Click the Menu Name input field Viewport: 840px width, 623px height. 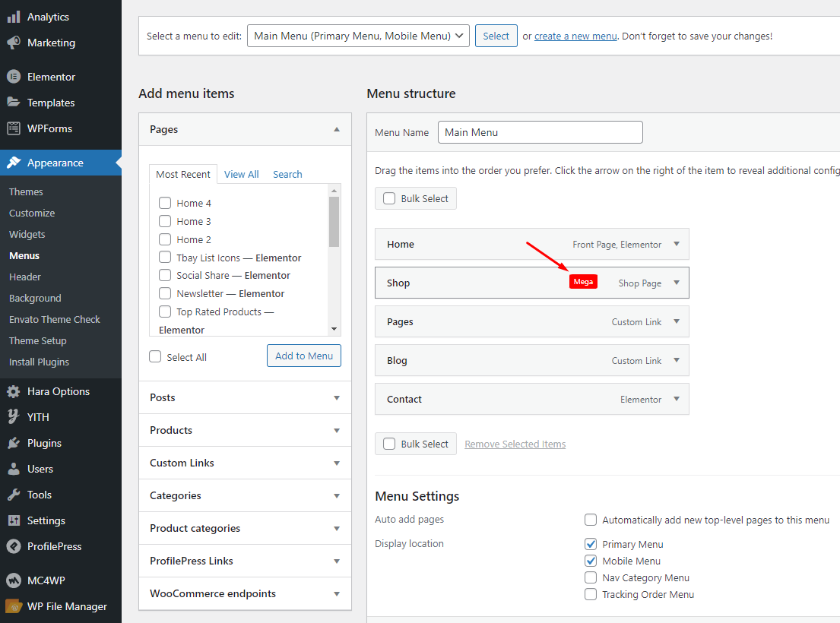click(540, 132)
